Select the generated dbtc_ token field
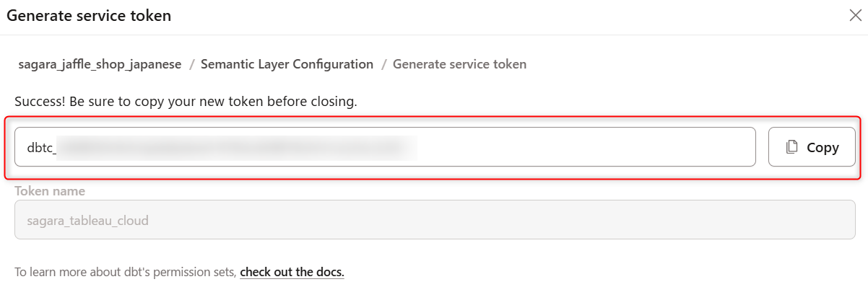Viewport: 868px width, 287px height. [385, 147]
